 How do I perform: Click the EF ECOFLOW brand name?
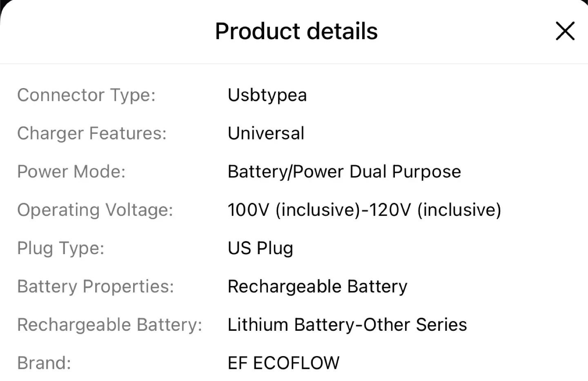click(283, 363)
